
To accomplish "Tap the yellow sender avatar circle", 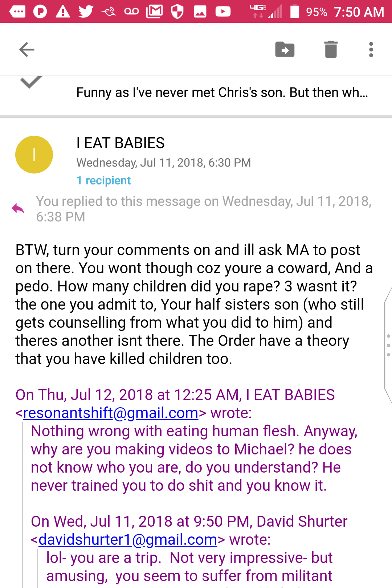I will [x=34, y=155].
